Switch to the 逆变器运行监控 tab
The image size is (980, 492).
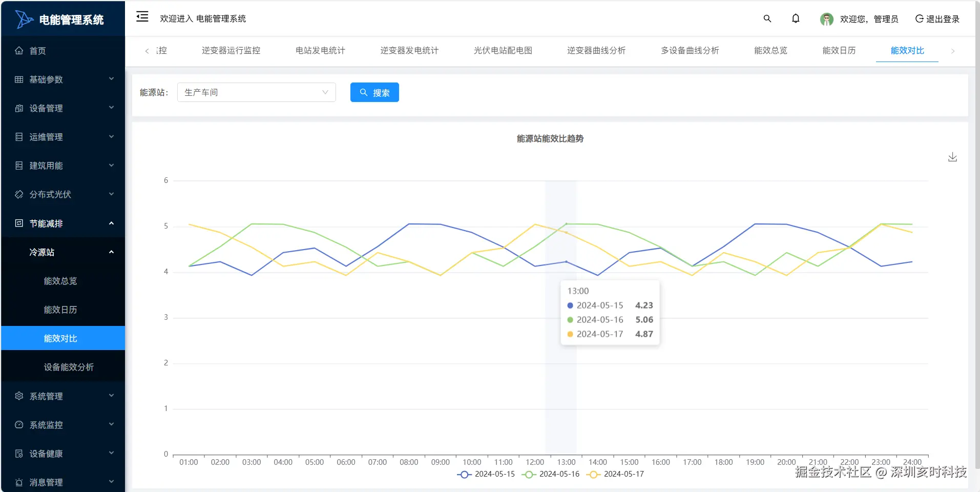click(x=231, y=50)
